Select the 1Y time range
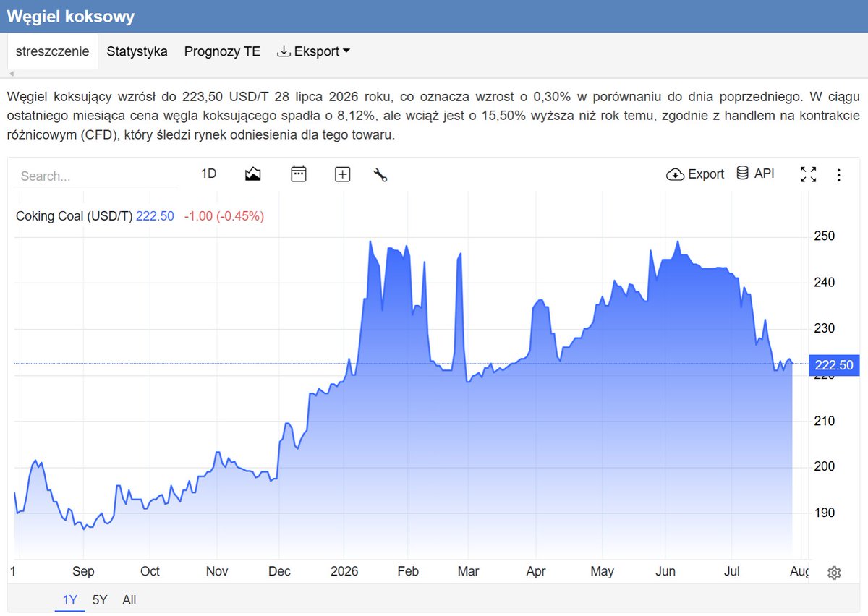This screenshot has width=868, height=616. tap(69, 600)
